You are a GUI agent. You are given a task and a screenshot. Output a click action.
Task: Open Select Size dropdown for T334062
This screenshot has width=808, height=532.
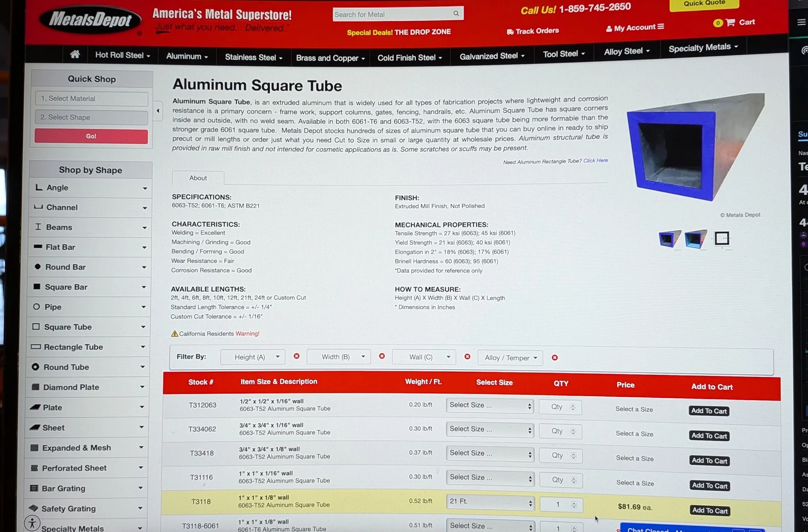click(x=490, y=429)
